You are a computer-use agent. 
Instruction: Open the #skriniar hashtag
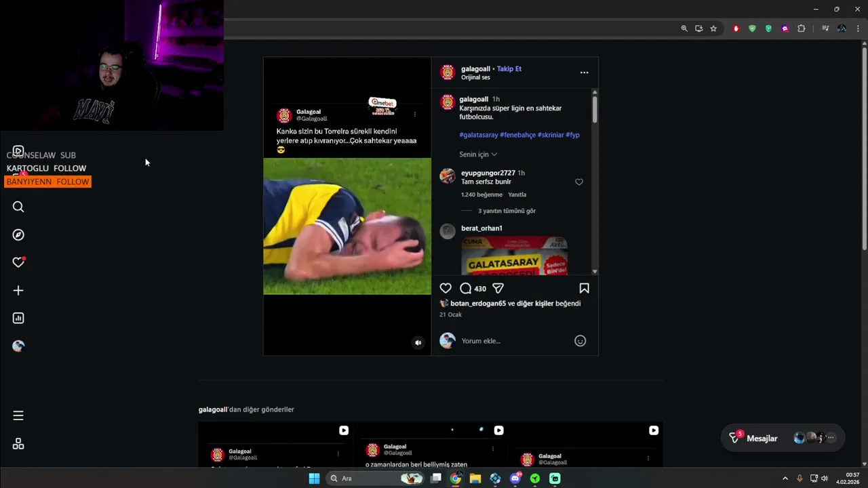[x=551, y=135]
